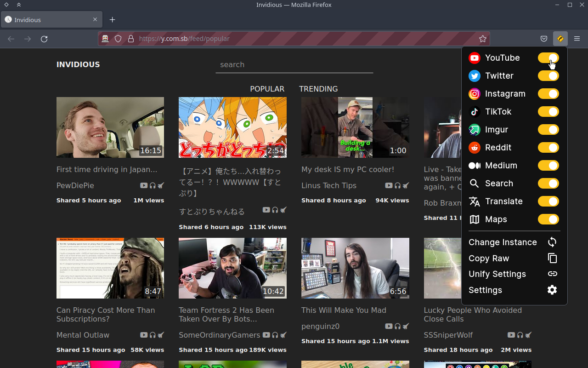588x368 pixels.
Task: Open Can Piracy Cost More thumbnail
Action: (x=110, y=268)
